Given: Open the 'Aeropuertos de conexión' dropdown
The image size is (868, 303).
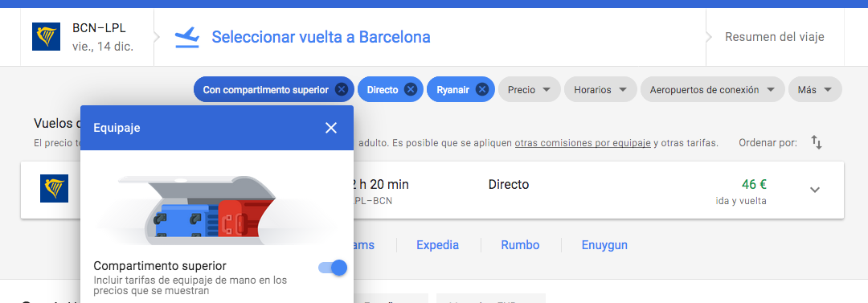Looking at the screenshot, I should (712, 90).
